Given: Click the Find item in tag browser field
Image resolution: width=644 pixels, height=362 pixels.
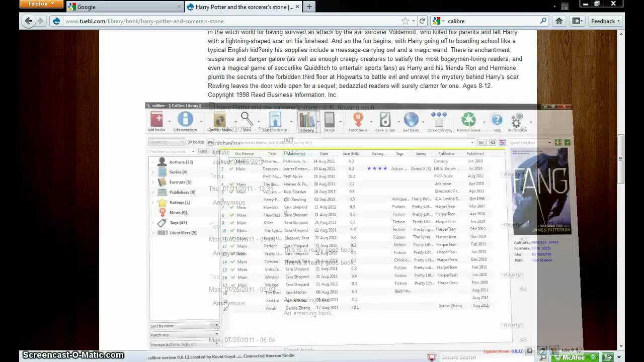Looking at the screenshot, I should point(173,151).
